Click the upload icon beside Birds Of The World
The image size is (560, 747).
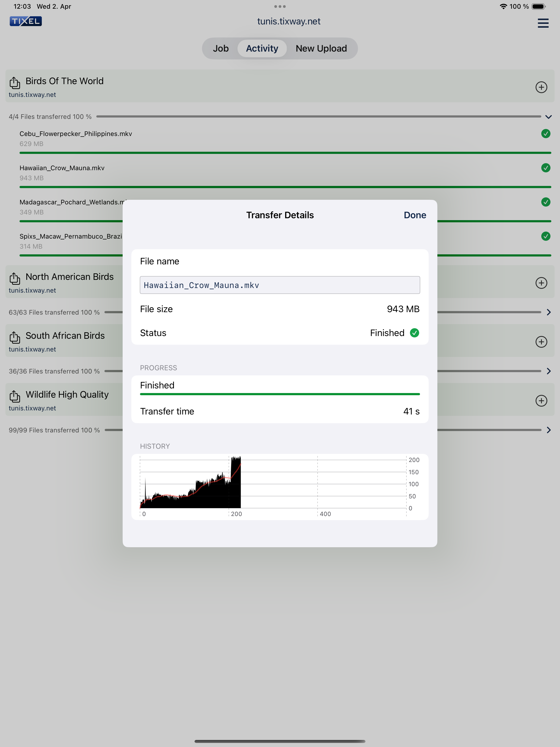[14, 83]
